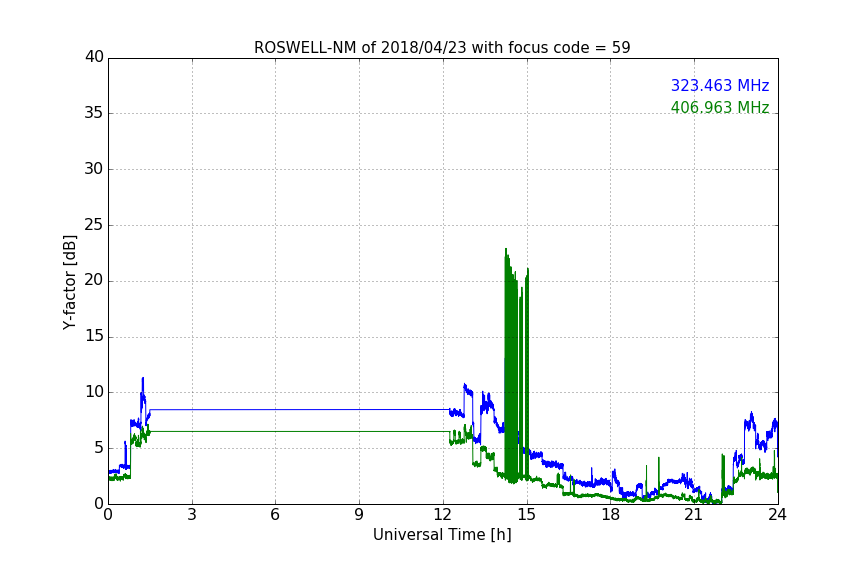Image resolution: width=864 pixels, height=576 pixels.
Task: Click the flat blue line segment at 8.5 dB
Action: point(300,410)
